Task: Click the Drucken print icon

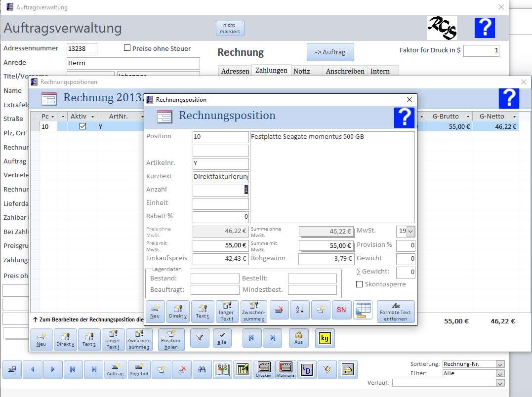Action: (x=263, y=369)
